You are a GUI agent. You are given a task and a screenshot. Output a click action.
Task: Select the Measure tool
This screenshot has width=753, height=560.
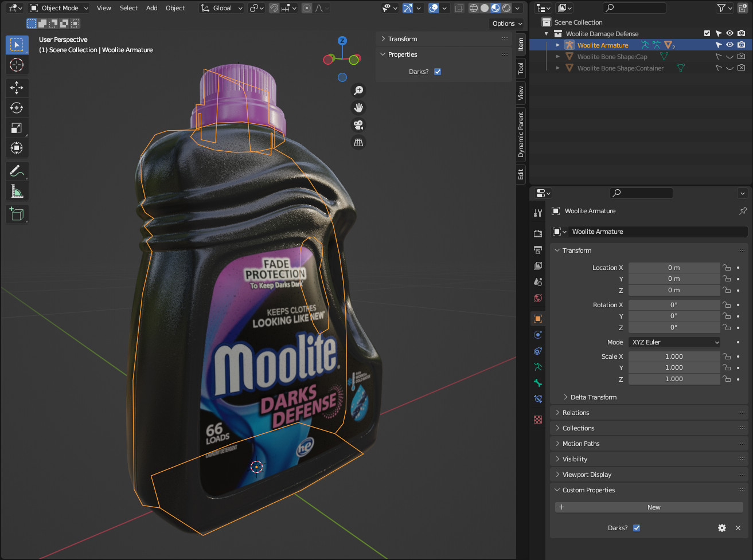(17, 191)
